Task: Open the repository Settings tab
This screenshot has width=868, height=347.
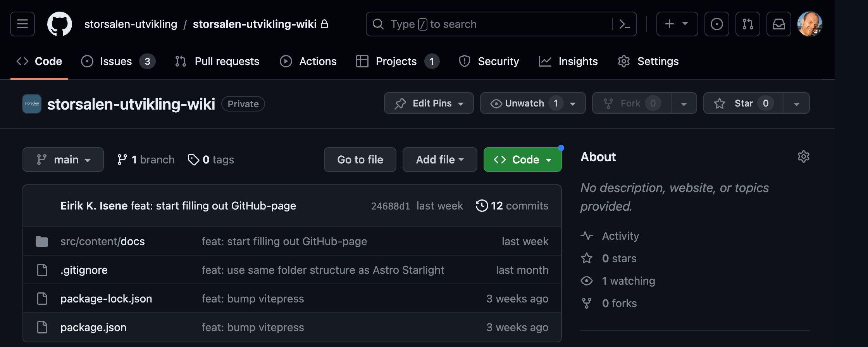Action: coord(648,61)
